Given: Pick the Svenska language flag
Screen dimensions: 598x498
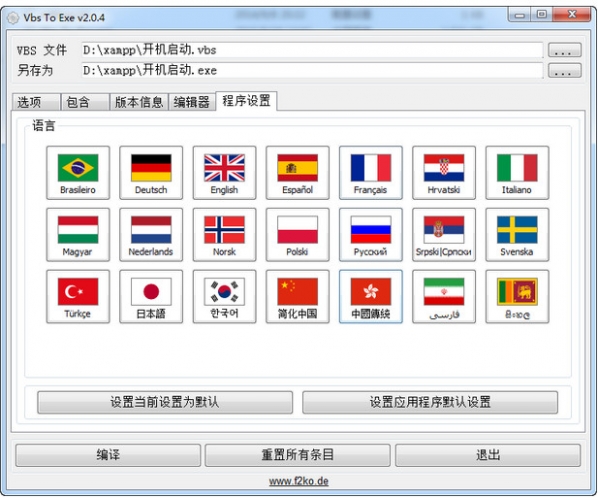Looking at the screenshot, I should [x=517, y=235].
